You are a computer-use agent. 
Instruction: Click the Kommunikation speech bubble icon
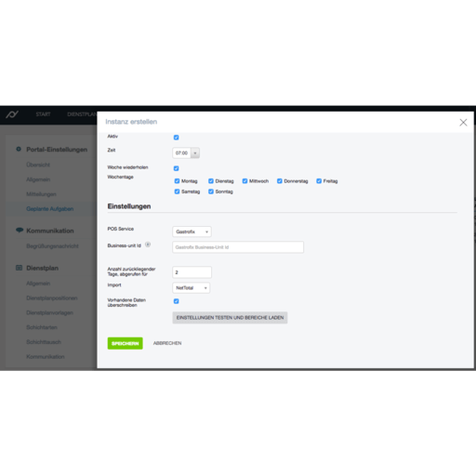(x=20, y=231)
